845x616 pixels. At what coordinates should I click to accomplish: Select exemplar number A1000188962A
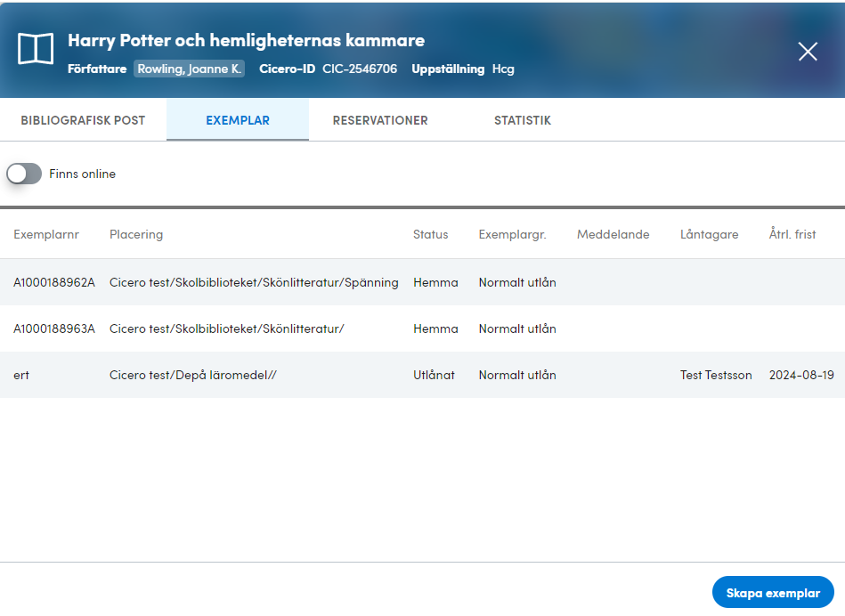pyautogui.click(x=54, y=282)
